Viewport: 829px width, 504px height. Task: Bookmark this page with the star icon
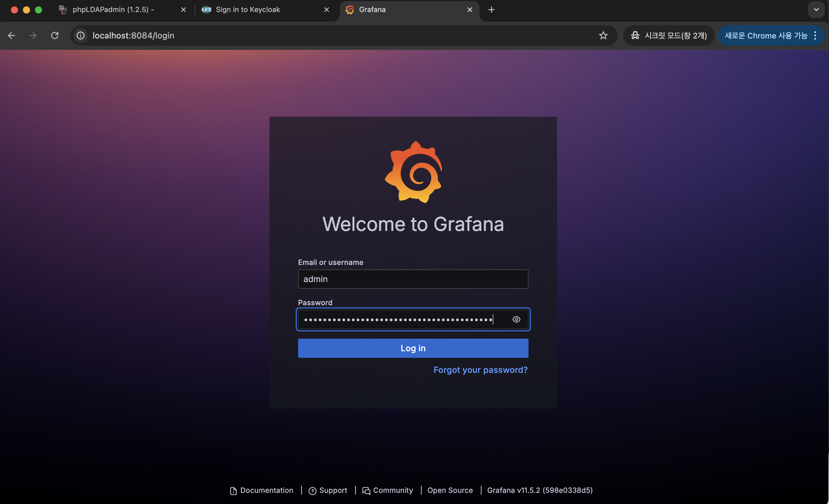click(x=603, y=35)
